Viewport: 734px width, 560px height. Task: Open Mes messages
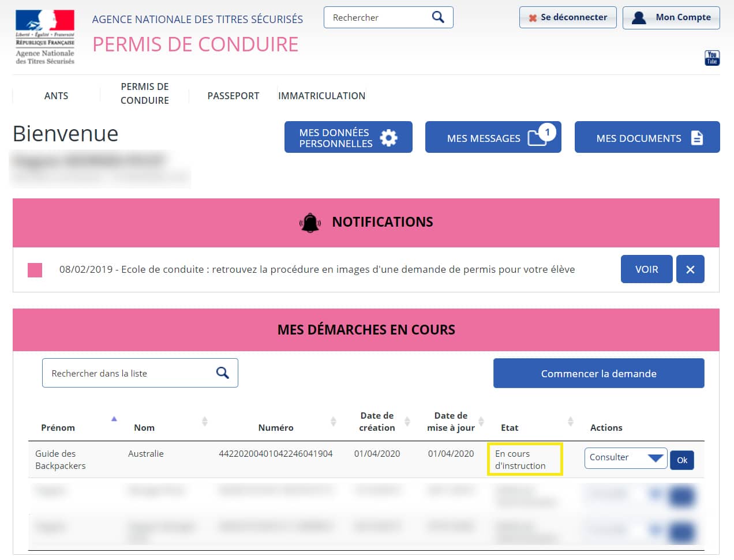tap(493, 137)
